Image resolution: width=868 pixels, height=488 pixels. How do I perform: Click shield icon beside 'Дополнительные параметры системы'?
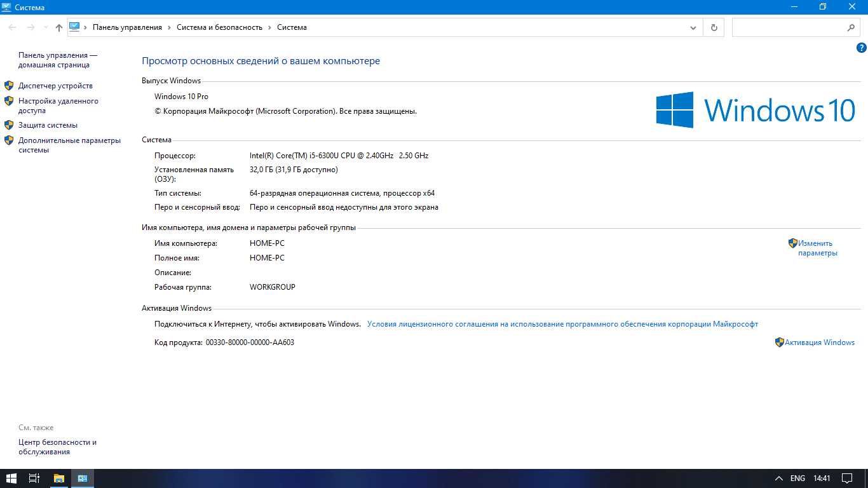(9, 140)
